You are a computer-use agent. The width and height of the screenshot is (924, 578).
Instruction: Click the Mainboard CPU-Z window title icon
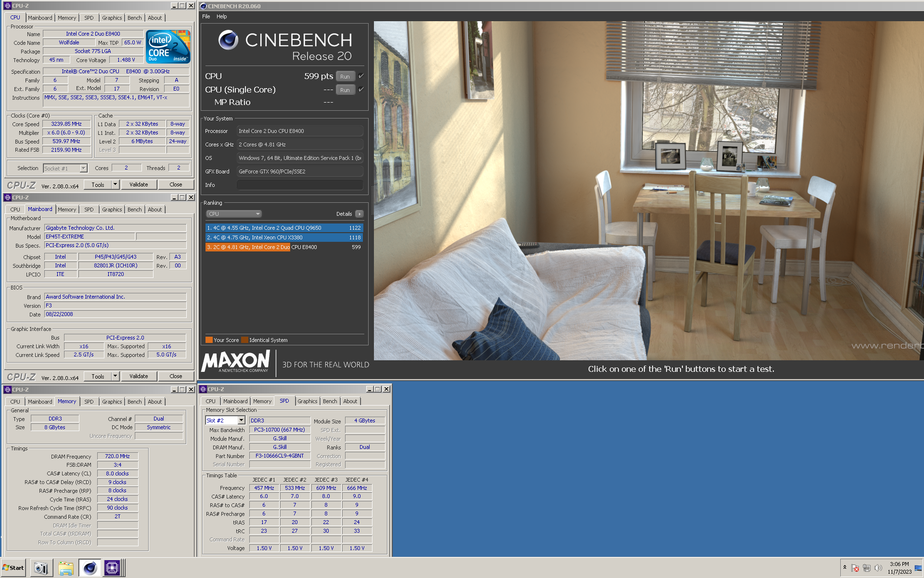(7, 197)
